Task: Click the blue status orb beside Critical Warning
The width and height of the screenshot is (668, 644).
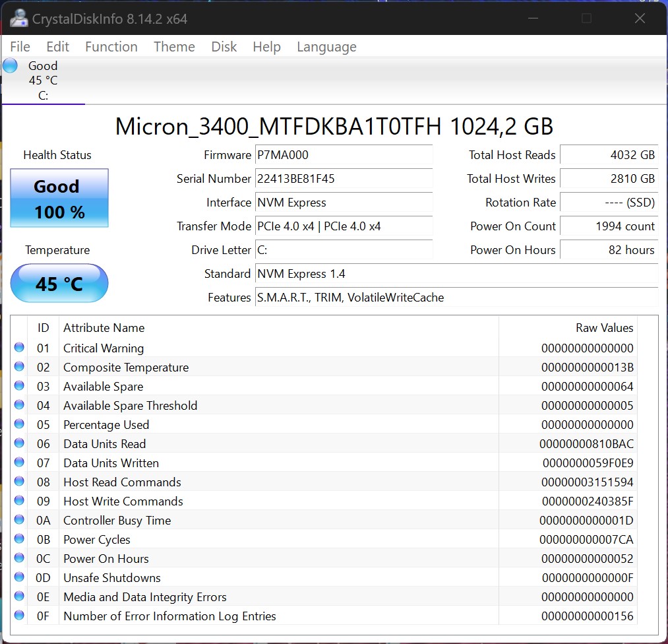Action: 19,347
